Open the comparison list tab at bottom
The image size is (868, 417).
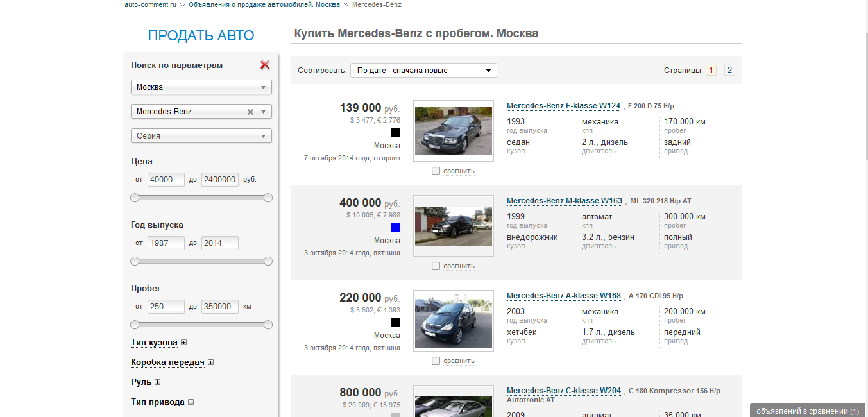point(807,411)
